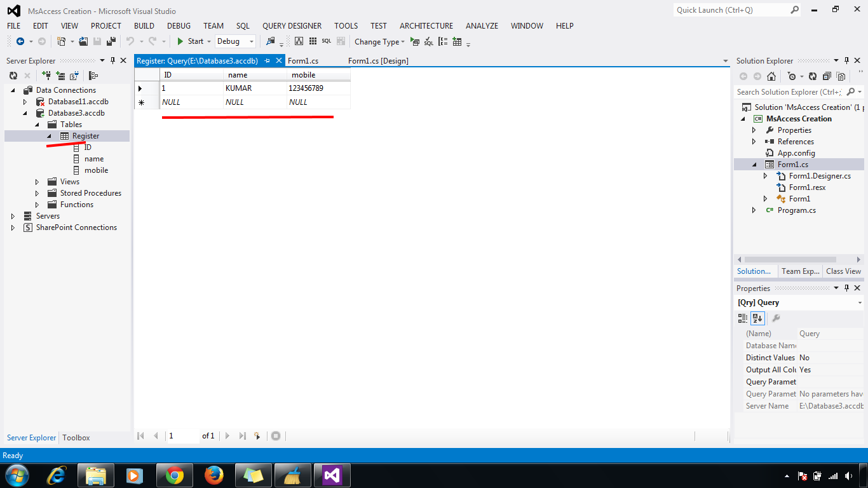Sort Properties alphabetically
Screen dimensions: 868x488
757,318
